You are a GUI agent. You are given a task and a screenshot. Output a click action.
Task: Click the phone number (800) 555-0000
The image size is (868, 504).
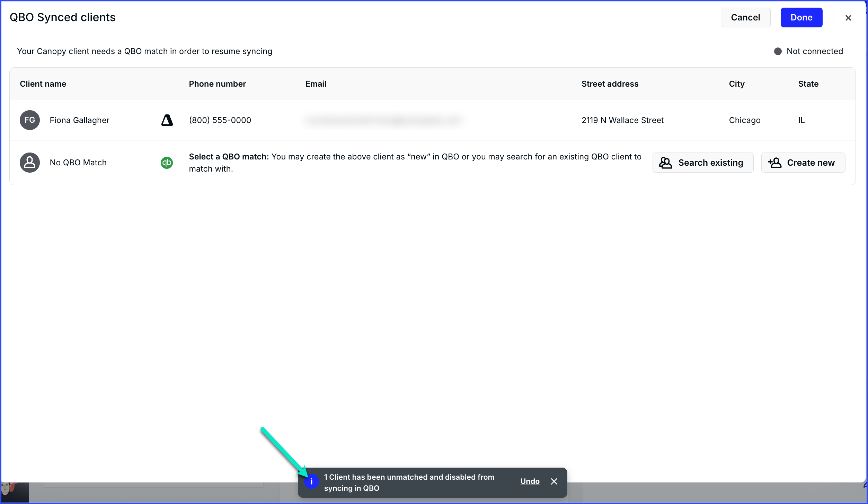(x=220, y=120)
